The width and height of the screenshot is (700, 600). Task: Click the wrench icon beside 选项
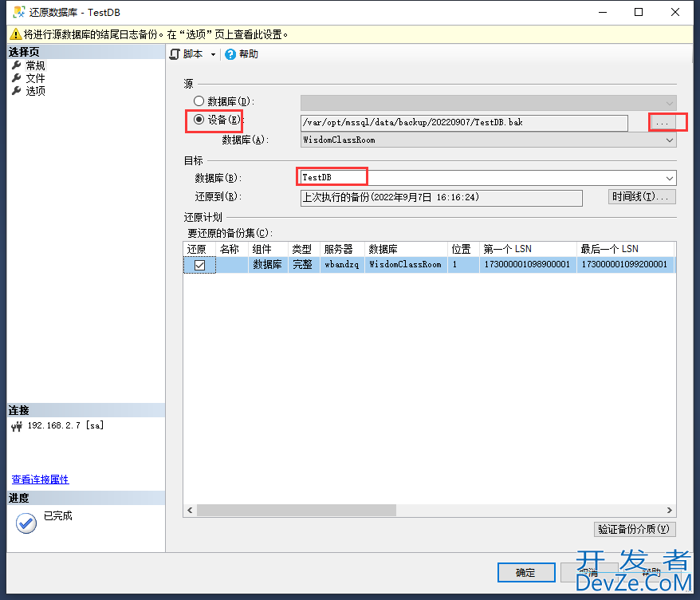pyautogui.click(x=17, y=90)
